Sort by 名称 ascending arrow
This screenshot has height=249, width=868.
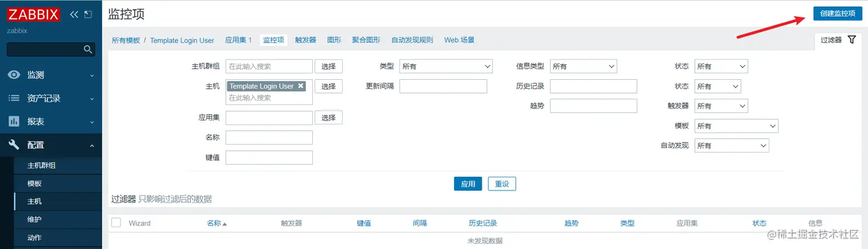(224, 224)
